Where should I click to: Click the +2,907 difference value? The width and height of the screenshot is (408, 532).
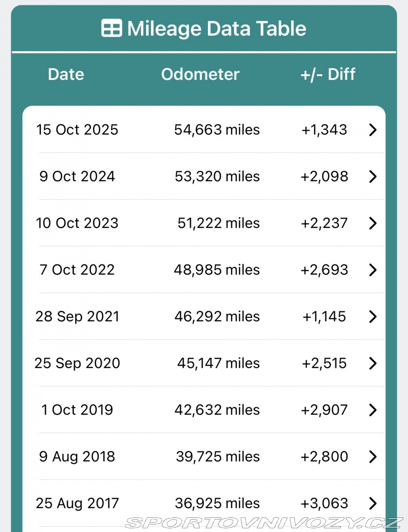pyautogui.click(x=324, y=410)
